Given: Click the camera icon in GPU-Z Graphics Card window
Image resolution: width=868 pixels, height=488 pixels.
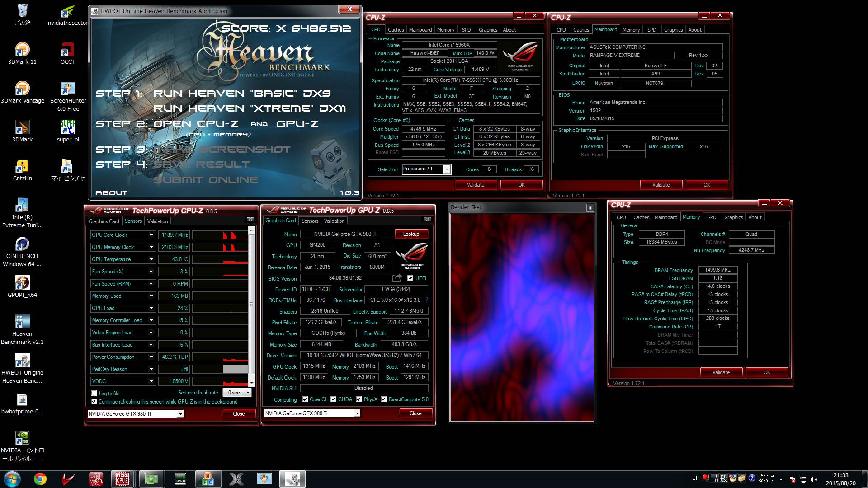Looking at the screenshot, I should 427,219.
